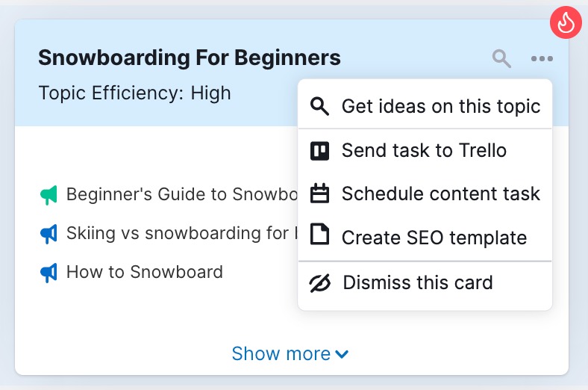Click the search magnifier icon in card header

[501, 58]
